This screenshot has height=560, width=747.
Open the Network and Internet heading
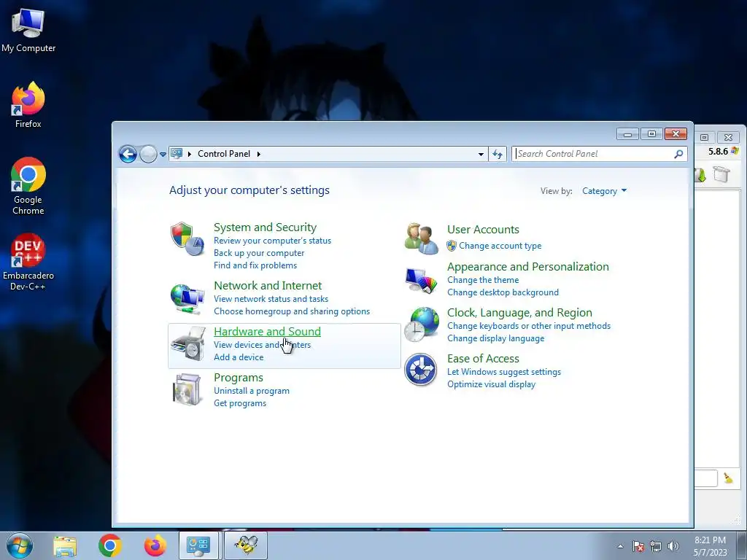coord(268,285)
